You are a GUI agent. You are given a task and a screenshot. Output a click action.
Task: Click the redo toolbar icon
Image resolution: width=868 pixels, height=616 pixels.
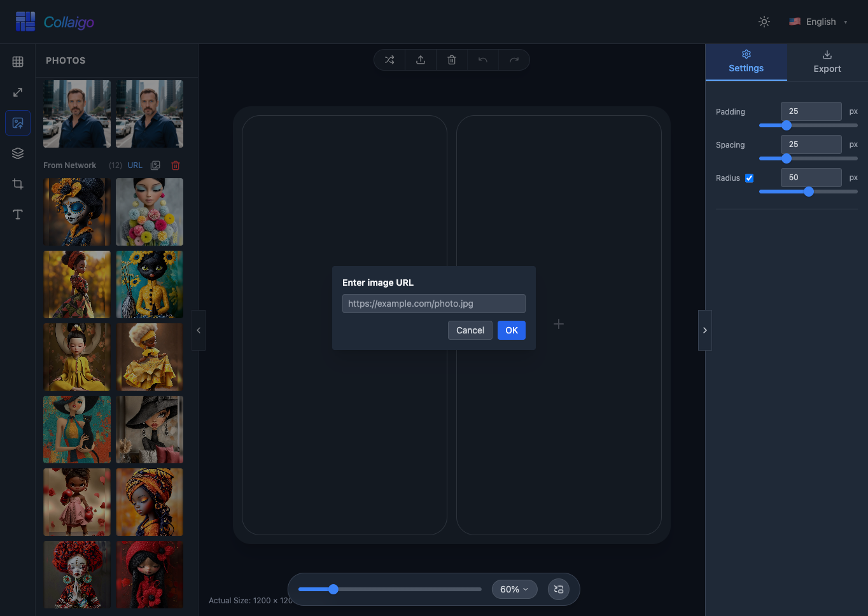[x=514, y=60]
